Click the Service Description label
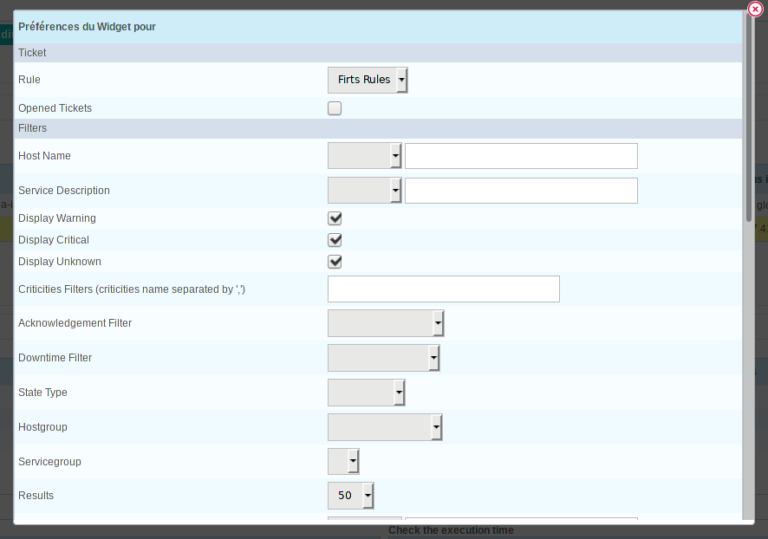 (x=64, y=190)
